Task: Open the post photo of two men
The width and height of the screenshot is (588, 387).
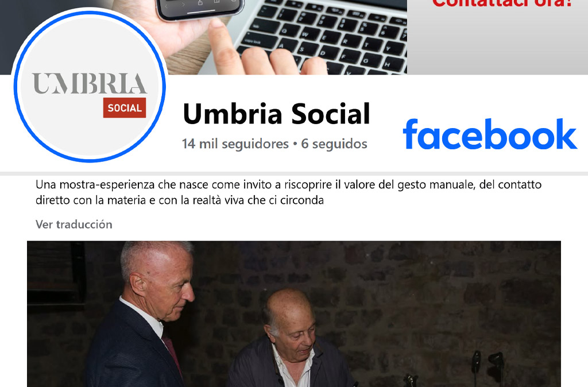Action: pyautogui.click(x=294, y=314)
